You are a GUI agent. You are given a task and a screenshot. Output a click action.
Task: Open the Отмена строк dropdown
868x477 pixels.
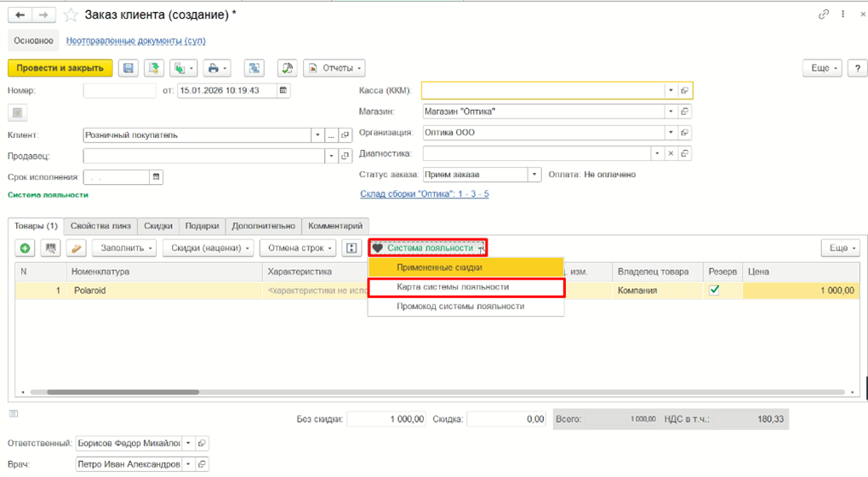tap(298, 248)
